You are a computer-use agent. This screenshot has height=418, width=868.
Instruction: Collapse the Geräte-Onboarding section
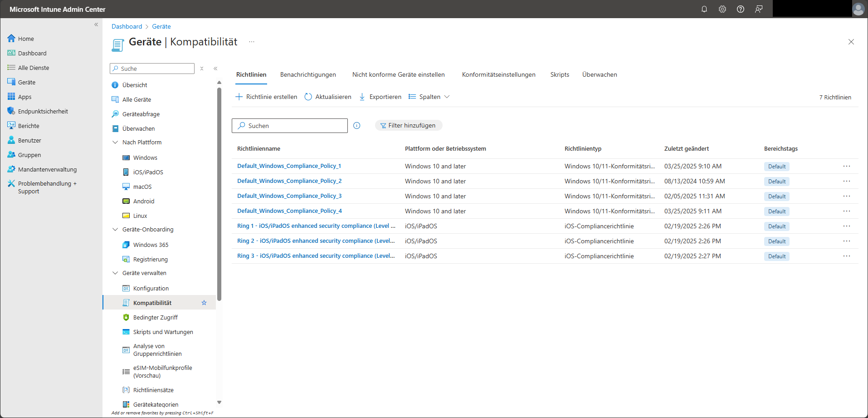(x=115, y=229)
